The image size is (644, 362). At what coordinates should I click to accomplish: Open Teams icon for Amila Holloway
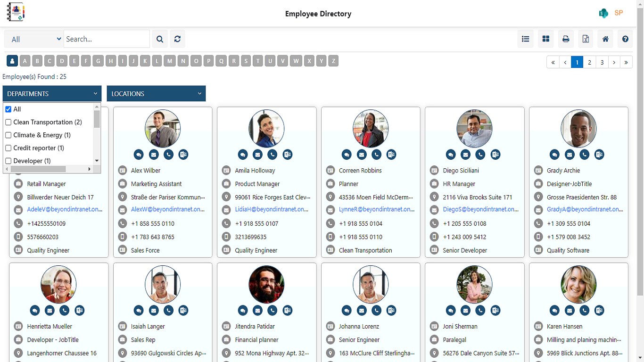288,154
